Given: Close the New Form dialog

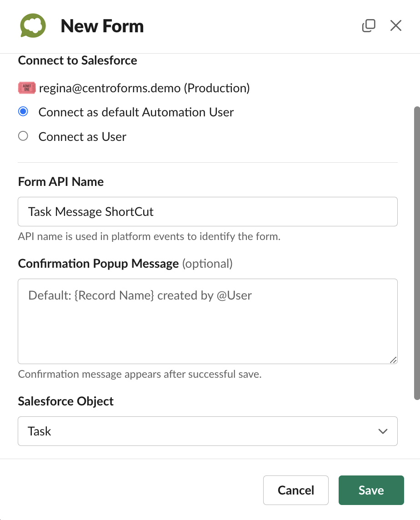Looking at the screenshot, I should pos(396,25).
